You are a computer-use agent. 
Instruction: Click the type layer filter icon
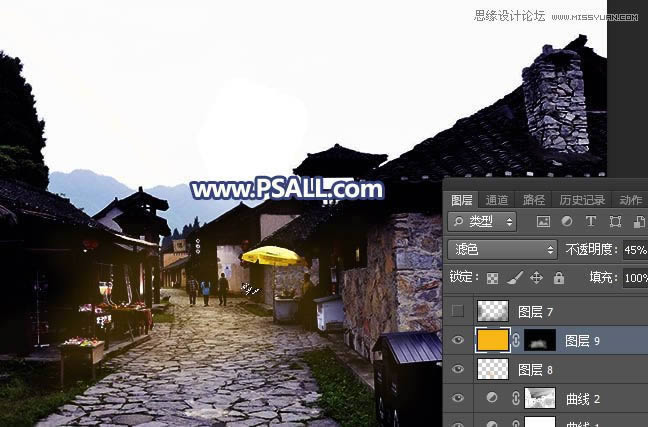(591, 221)
